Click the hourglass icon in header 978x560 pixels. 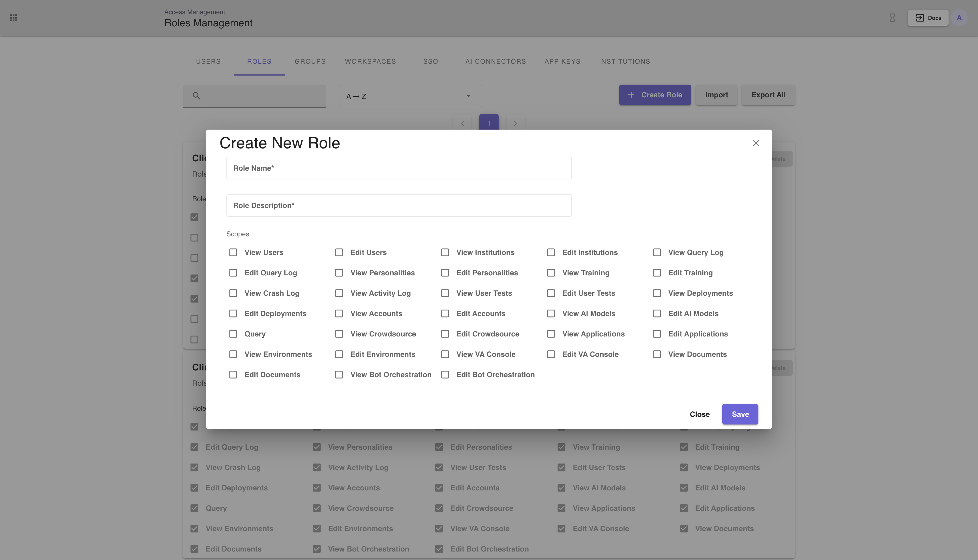[892, 18]
